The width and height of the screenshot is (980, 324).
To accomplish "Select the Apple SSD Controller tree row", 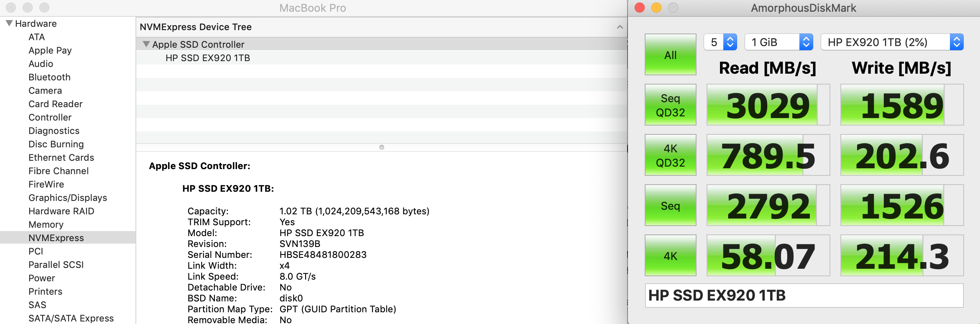I will 382,44.
